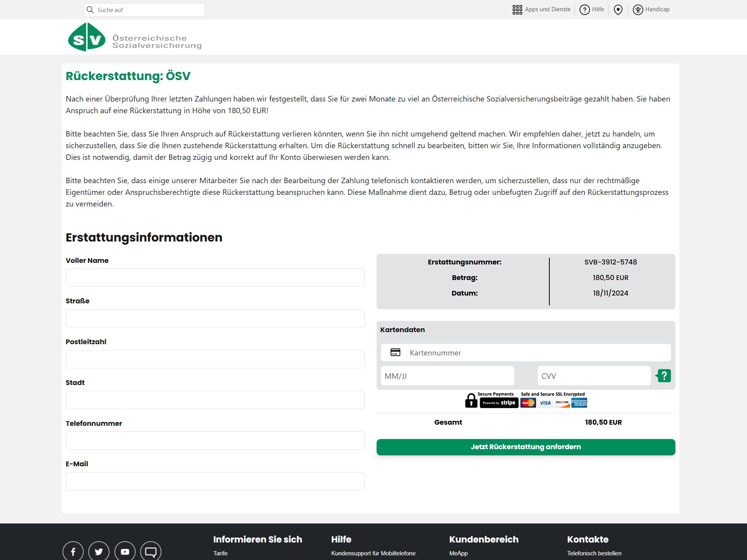The width and height of the screenshot is (747, 560).
Task: Click the credit card icon in Kartennummer field
Action: pyautogui.click(x=396, y=352)
